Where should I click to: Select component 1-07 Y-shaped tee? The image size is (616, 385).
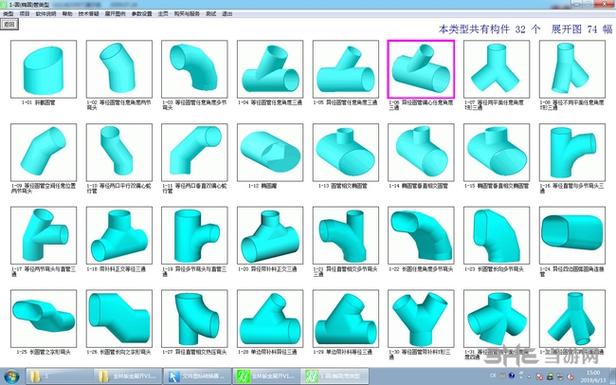[496, 69]
